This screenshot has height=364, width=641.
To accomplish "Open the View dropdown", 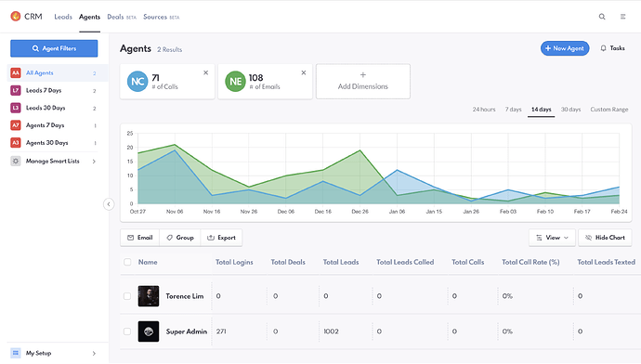I will pyautogui.click(x=552, y=238).
